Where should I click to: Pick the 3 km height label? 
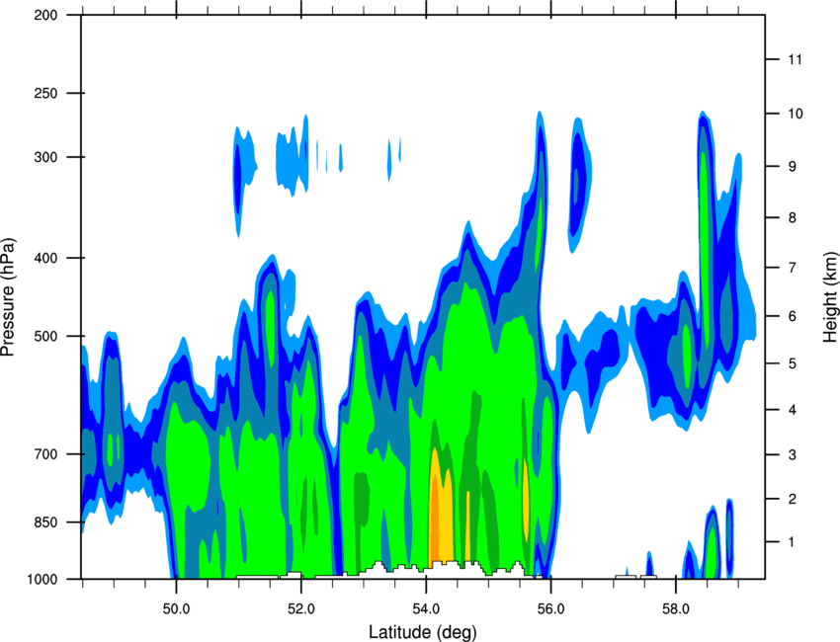point(792,455)
